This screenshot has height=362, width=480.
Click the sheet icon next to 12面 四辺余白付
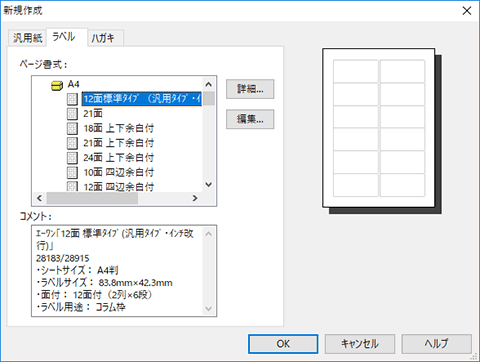point(72,186)
